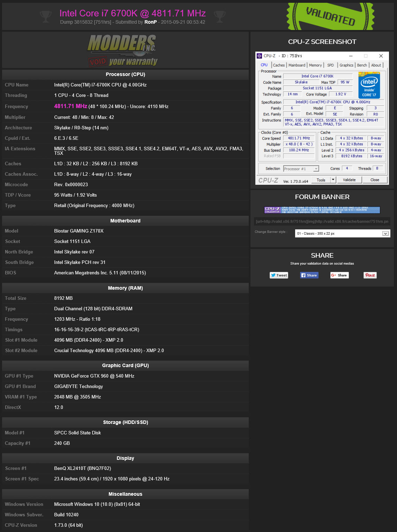Open the Mainboard tab in CPU-Z

point(297,65)
